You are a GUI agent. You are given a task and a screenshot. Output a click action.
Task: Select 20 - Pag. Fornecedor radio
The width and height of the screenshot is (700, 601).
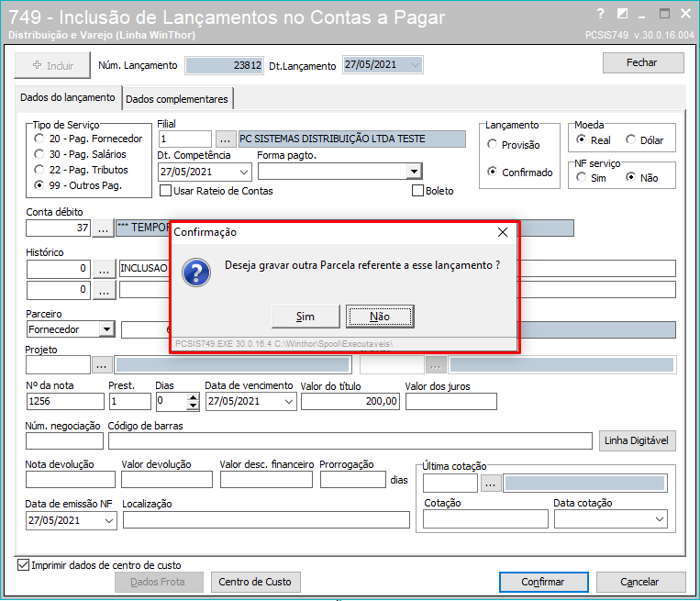39,139
